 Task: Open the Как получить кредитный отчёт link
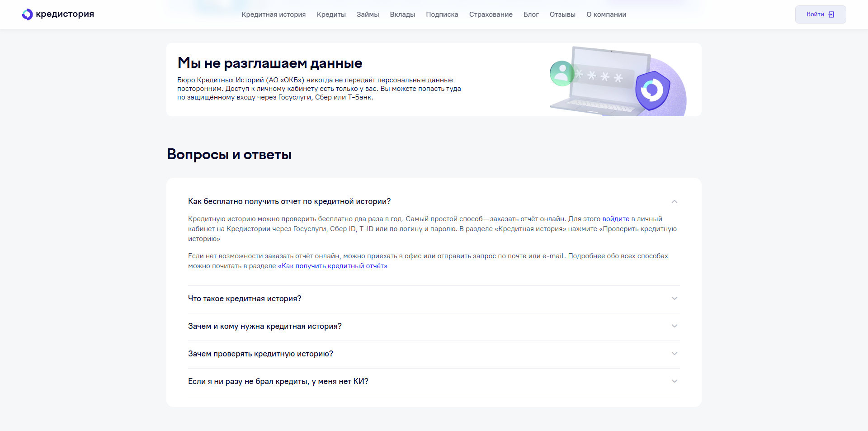click(333, 266)
